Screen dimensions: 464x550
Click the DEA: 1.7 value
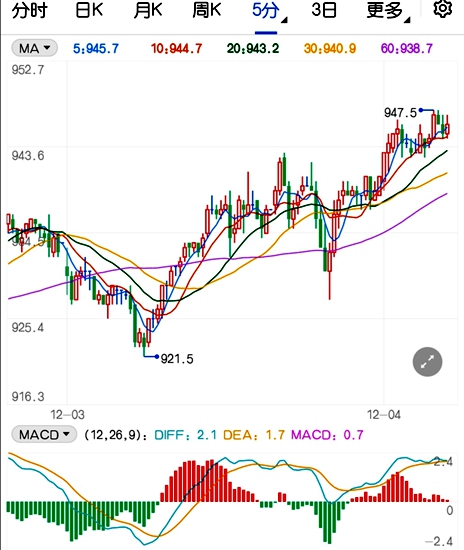pyautogui.click(x=254, y=435)
